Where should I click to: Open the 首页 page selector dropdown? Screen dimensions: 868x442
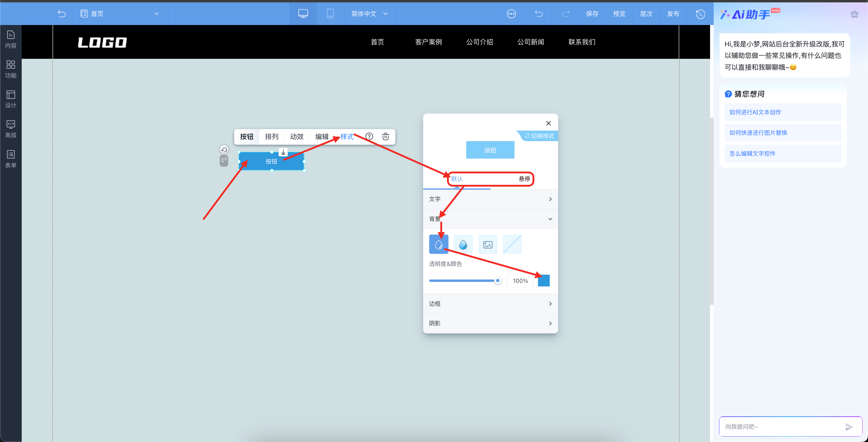(x=120, y=14)
